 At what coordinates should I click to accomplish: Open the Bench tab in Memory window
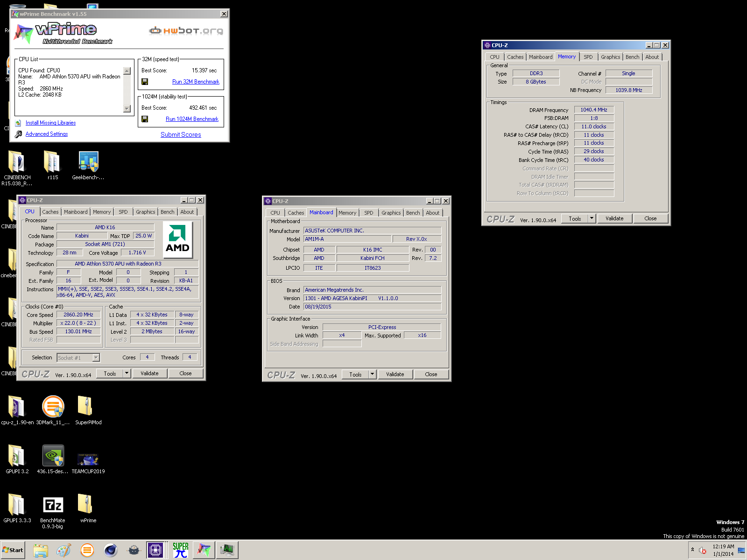(633, 57)
